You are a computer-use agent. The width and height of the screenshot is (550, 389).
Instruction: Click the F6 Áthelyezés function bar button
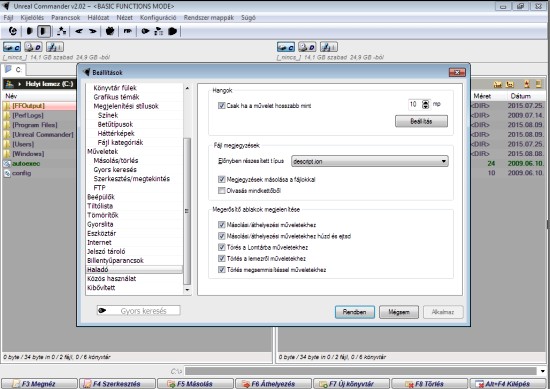(x=273, y=384)
